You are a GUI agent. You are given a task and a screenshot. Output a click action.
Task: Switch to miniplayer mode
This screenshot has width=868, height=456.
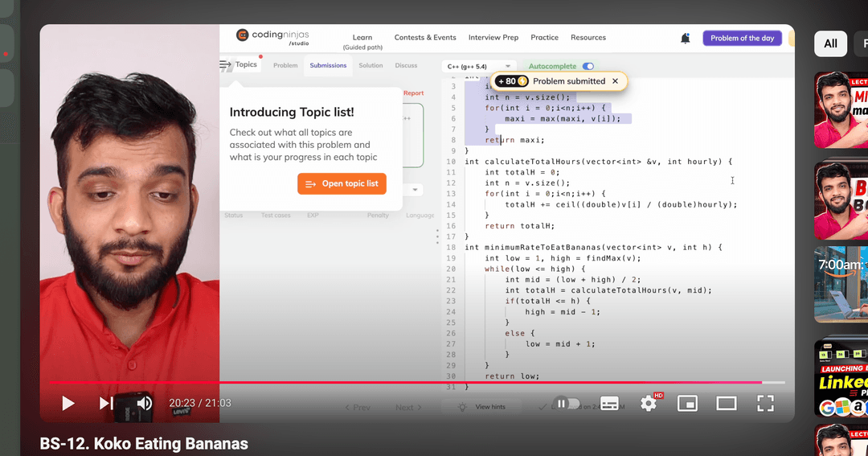click(687, 403)
